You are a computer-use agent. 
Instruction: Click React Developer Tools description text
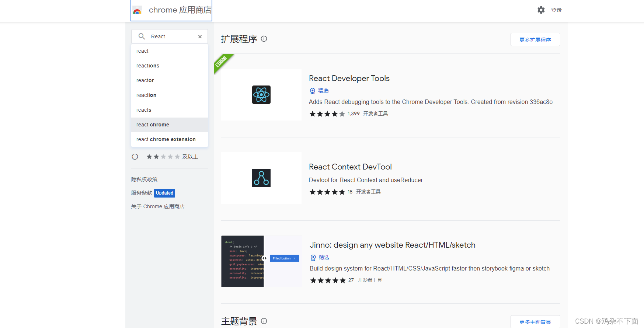click(x=431, y=102)
